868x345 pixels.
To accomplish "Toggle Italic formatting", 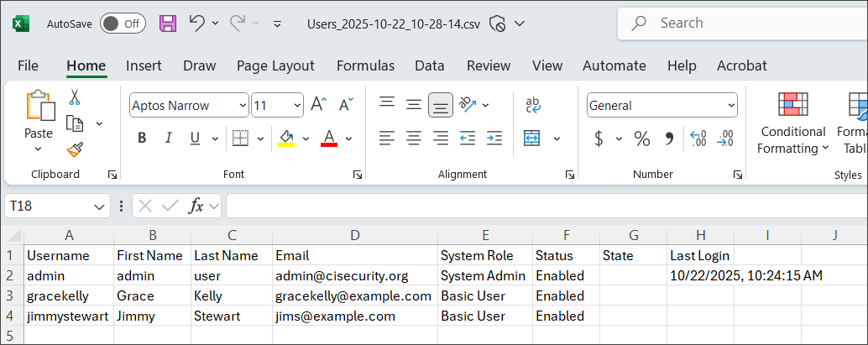I will tap(169, 139).
